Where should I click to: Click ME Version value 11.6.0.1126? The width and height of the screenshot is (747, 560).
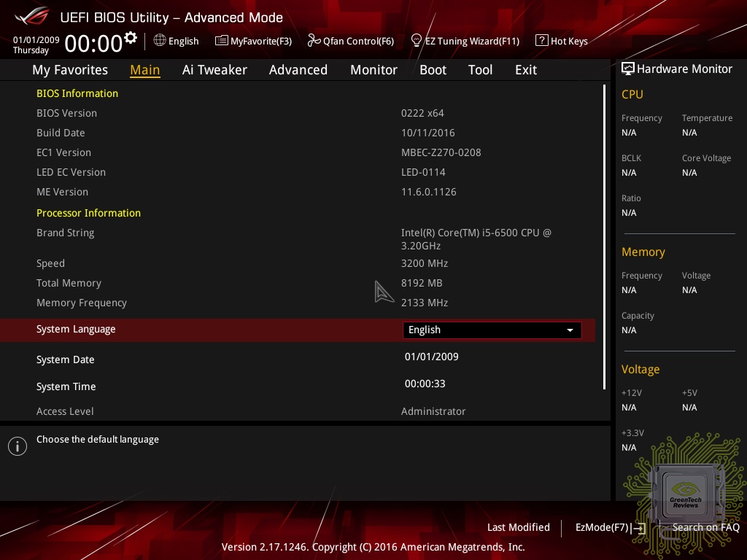429,192
